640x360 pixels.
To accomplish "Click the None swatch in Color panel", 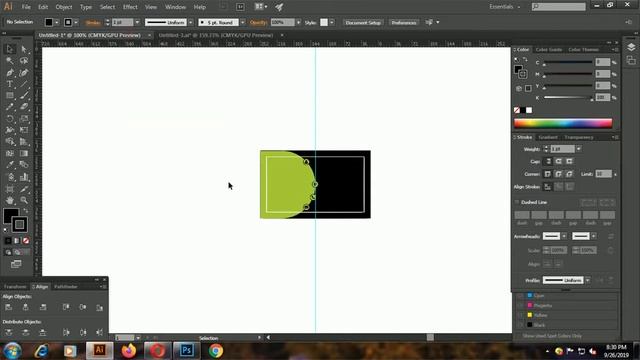I will tap(517, 110).
